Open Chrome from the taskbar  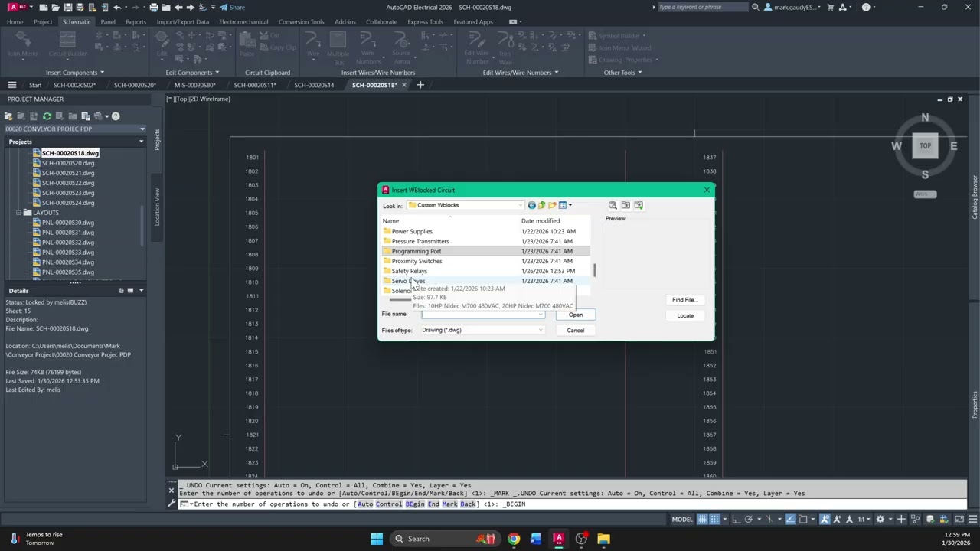(x=514, y=539)
